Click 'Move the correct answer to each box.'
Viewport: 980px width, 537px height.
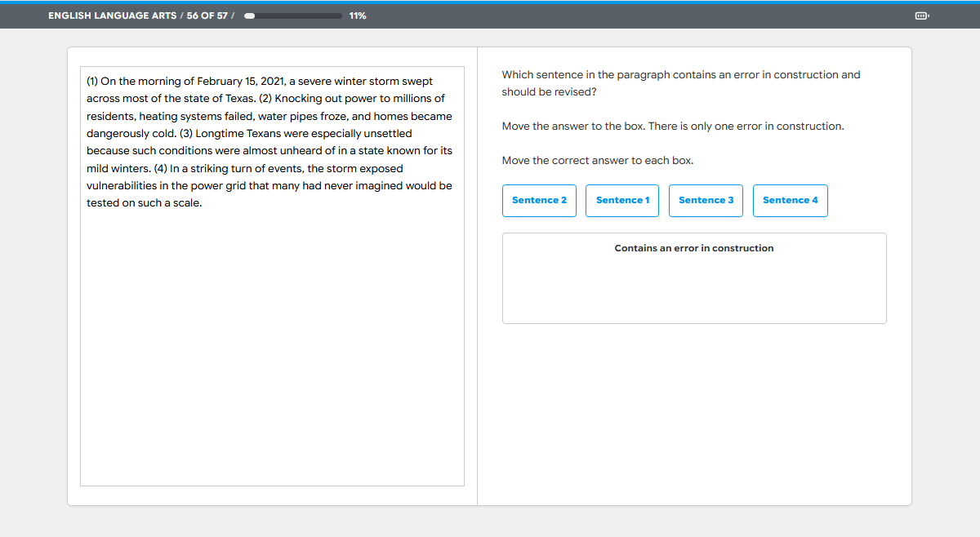tap(598, 161)
